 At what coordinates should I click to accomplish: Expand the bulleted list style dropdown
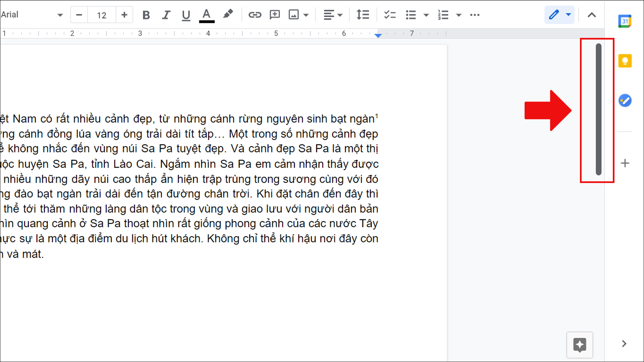coord(426,15)
